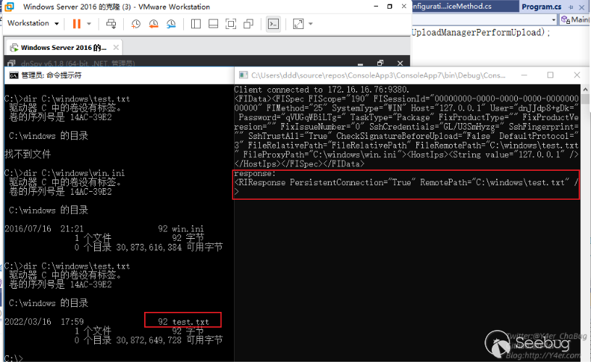Click the '92 test.txt' directory entry
591x364 pixels.
click(x=183, y=322)
